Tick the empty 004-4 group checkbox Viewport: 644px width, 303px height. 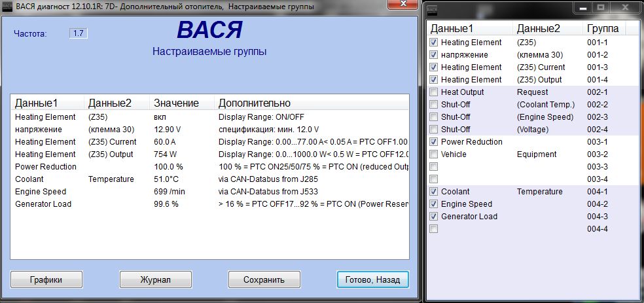[x=433, y=229]
